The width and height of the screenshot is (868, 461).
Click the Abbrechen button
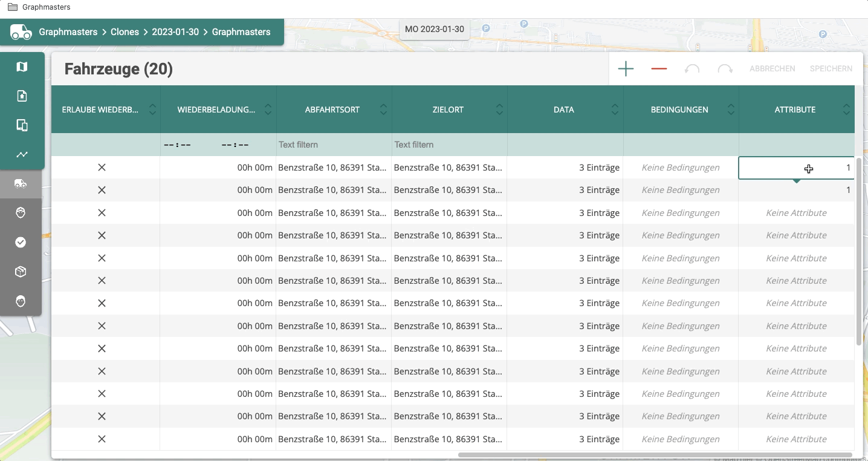[x=772, y=69]
